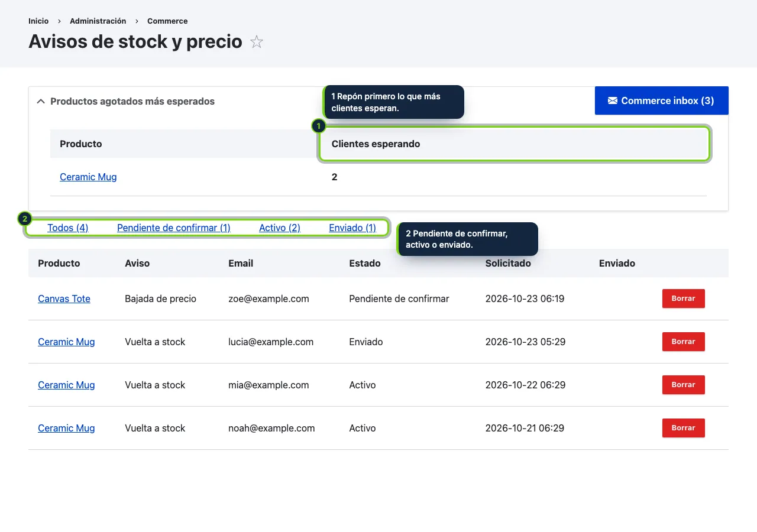This screenshot has height=532, width=757.
Task: Open Ceramic Mug link in mia@example.com row
Action: (x=66, y=385)
